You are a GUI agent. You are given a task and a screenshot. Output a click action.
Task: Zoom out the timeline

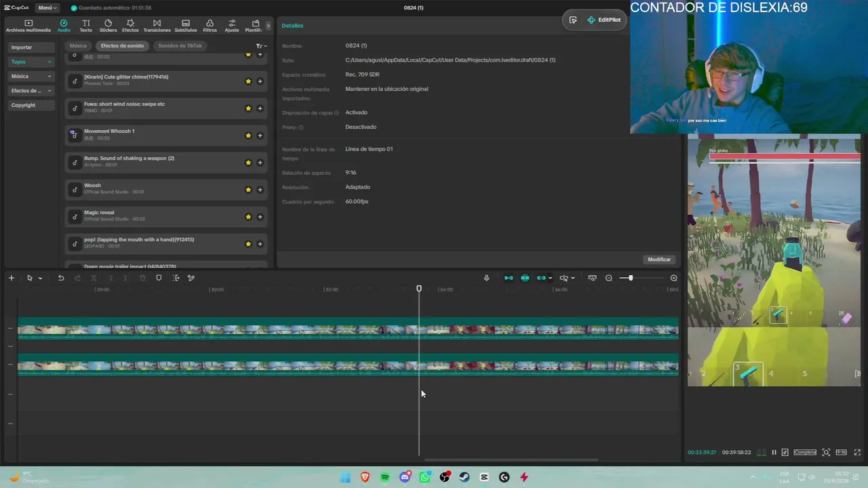coord(608,278)
